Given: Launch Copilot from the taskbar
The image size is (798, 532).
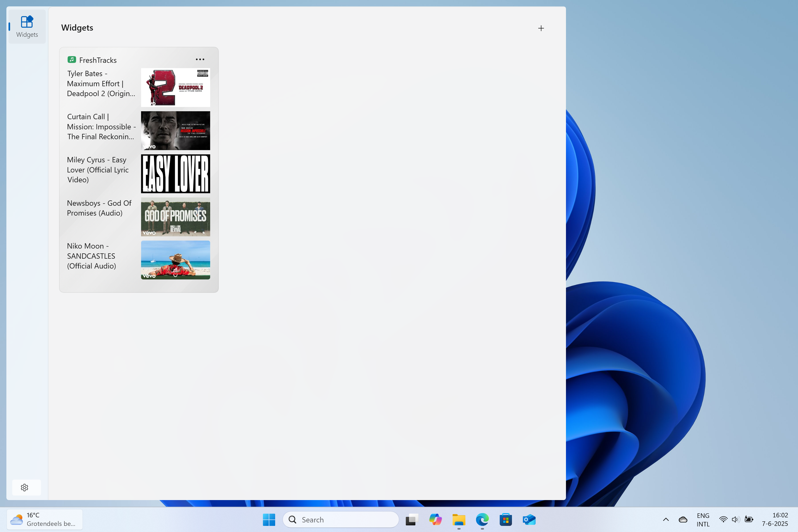Looking at the screenshot, I should tap(435, 519).
